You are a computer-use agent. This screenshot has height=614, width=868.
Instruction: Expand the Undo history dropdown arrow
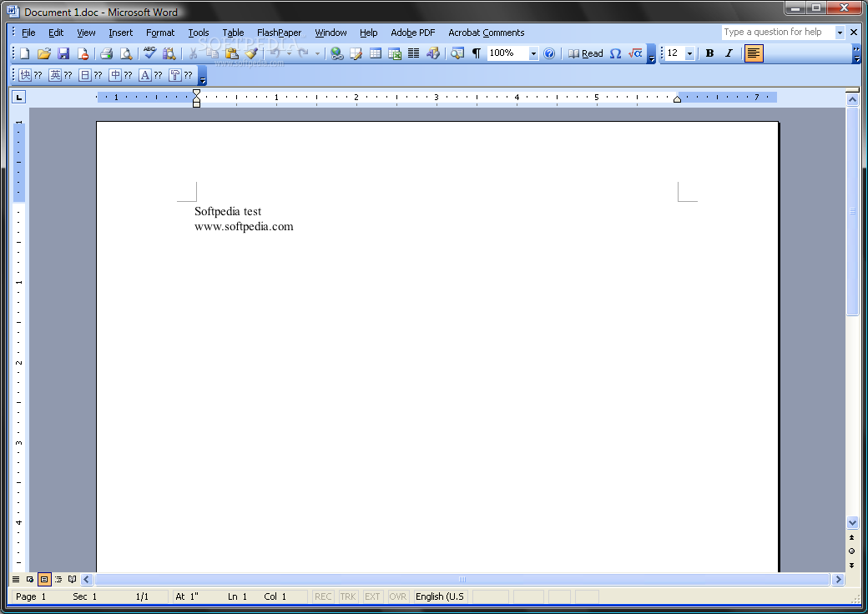point(289,53)
